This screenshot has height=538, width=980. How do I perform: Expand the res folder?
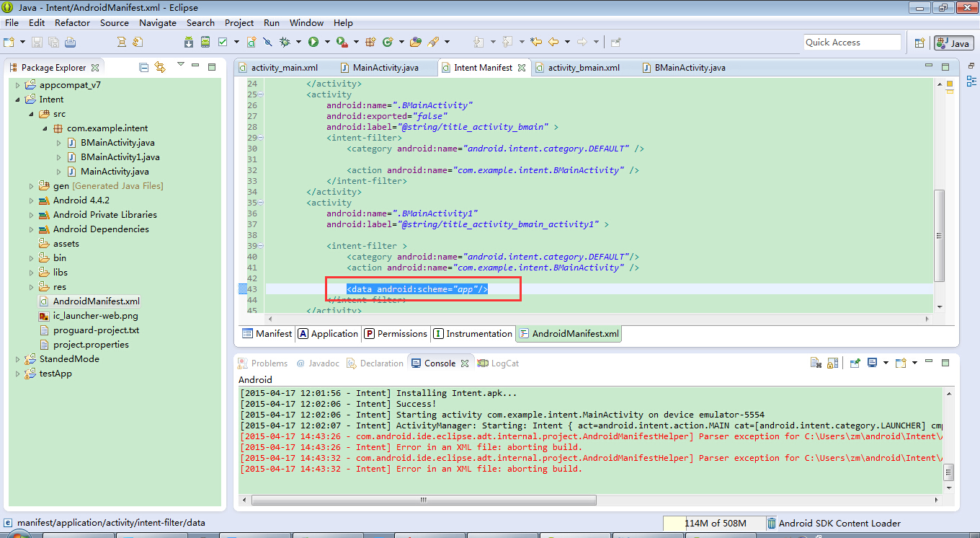click(32, 287)
